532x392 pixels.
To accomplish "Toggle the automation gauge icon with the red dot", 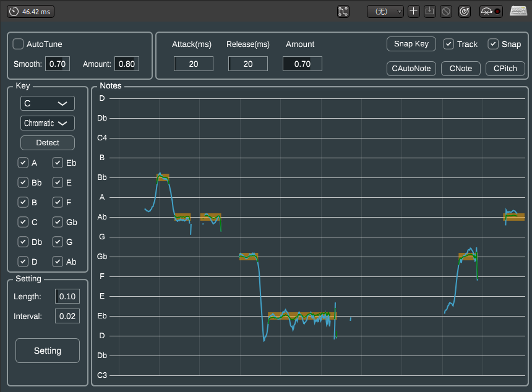I will pos(491,12).
